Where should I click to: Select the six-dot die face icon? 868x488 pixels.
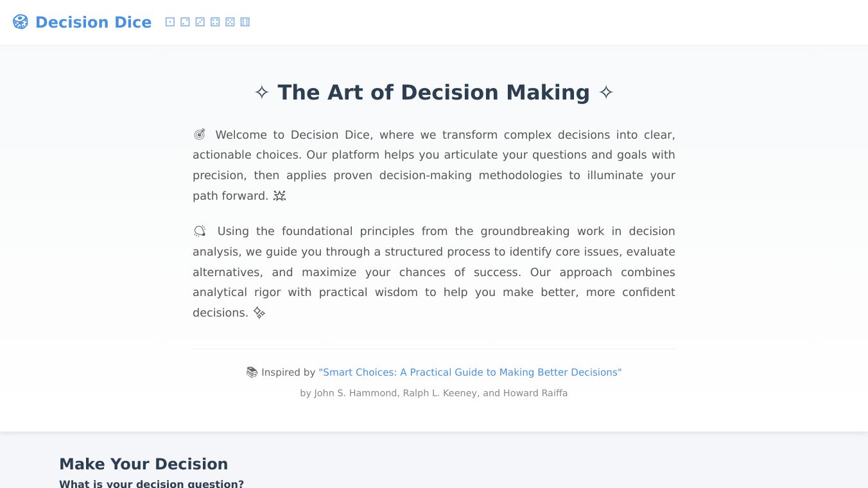(245, 22)
